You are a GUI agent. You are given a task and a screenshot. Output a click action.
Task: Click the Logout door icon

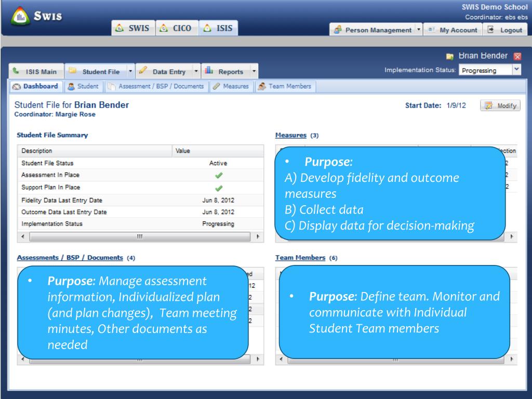(x=490, y=30)
